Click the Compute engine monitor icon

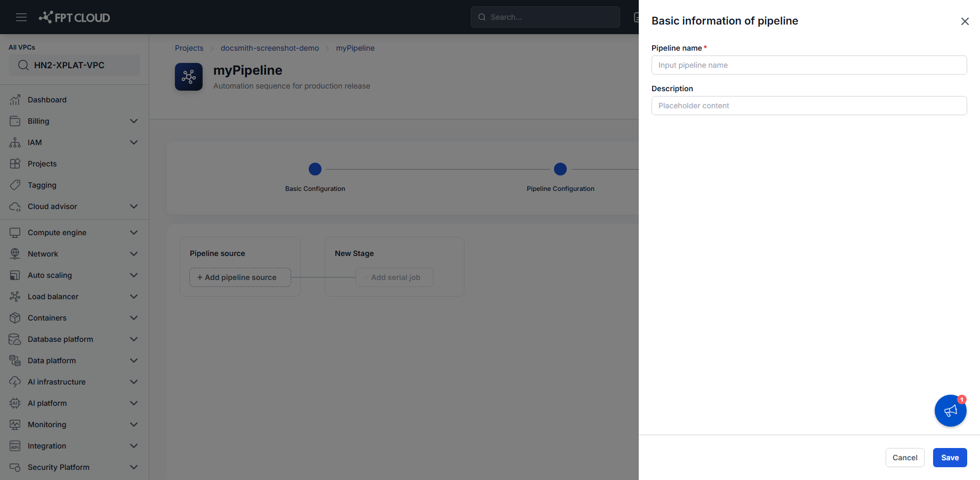coord(15,233)
